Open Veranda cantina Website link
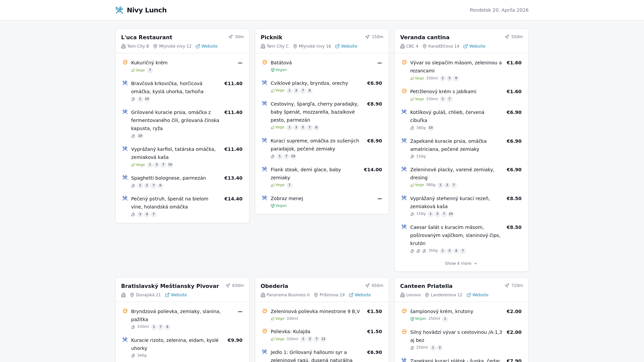The width and height of the screenshot is (644, 362). [474, 46]
